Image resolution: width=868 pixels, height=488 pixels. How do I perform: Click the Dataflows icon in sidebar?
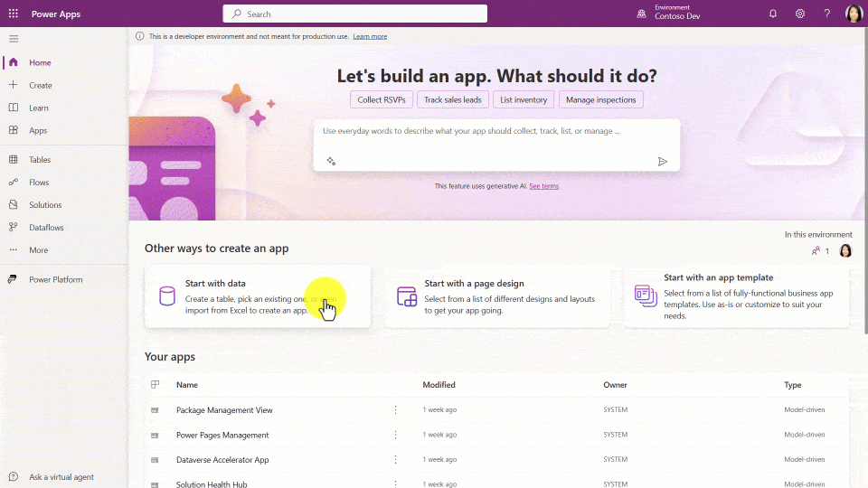tap(14, 227)
